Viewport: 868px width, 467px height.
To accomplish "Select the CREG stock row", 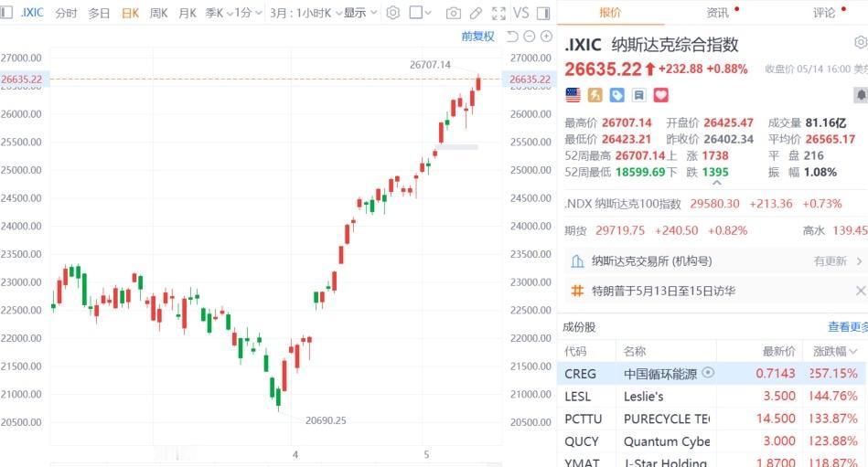I will tap(712, 374).
